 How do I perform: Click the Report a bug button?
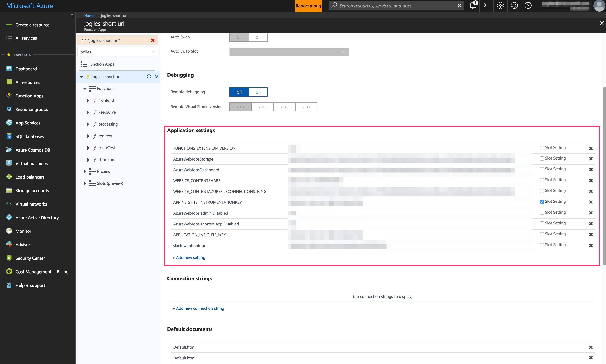[x=308, y=6]
